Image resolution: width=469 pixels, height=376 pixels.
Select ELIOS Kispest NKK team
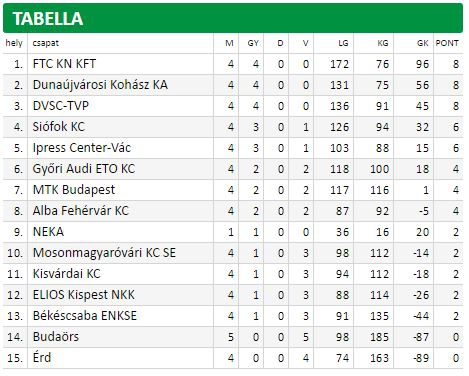click(84, 295)
